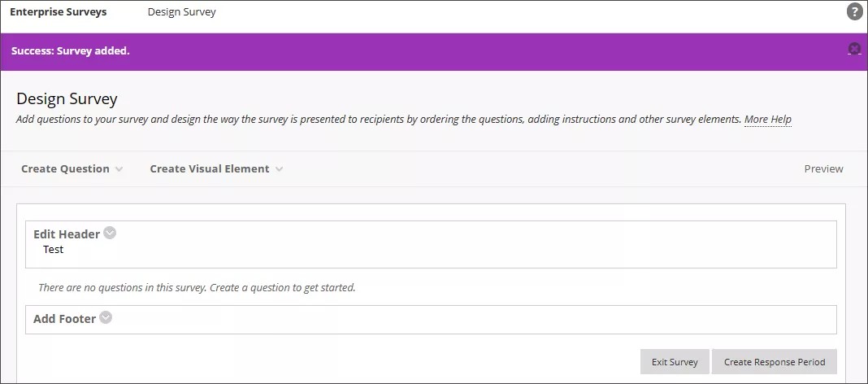
Task: Select the Test header text
Action: click(54, 250)
